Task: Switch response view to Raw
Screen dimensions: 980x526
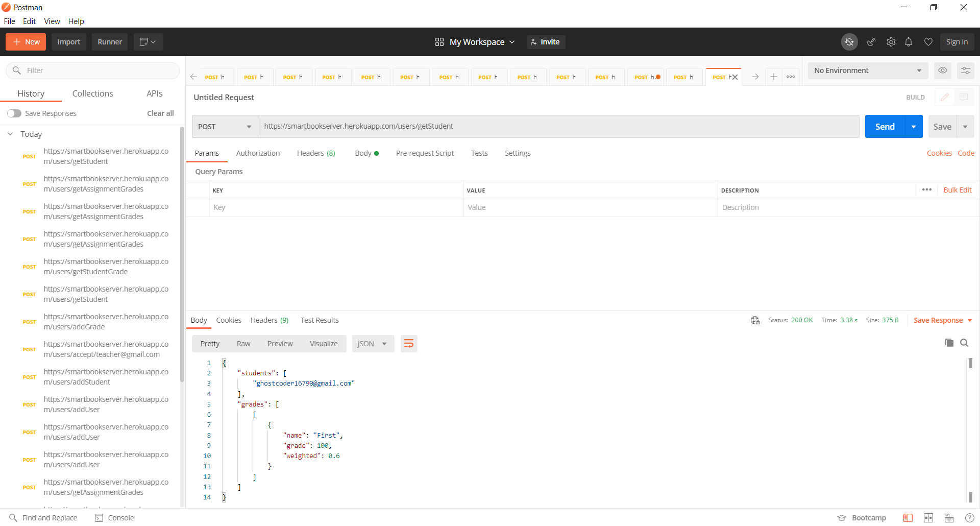Action: coord(243,344)
